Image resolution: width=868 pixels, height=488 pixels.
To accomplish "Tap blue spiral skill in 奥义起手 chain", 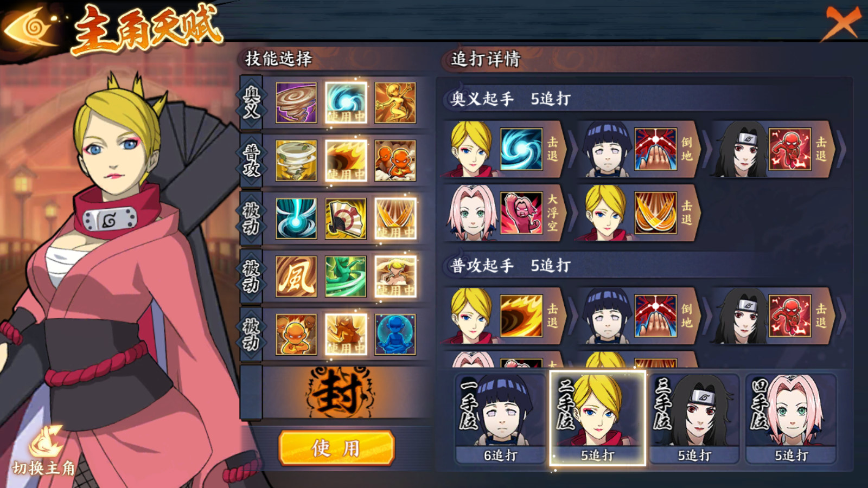I will tap(521, 149).
